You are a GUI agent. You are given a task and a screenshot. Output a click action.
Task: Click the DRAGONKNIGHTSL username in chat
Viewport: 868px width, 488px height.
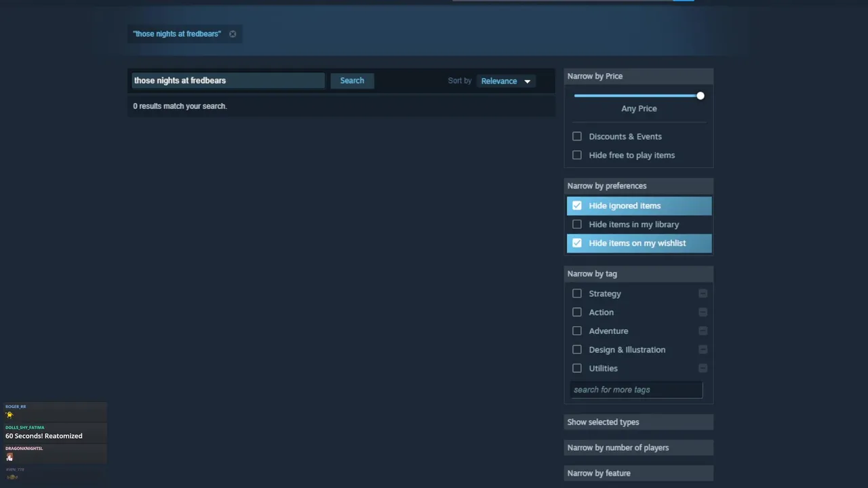click(x=24, y=449)
